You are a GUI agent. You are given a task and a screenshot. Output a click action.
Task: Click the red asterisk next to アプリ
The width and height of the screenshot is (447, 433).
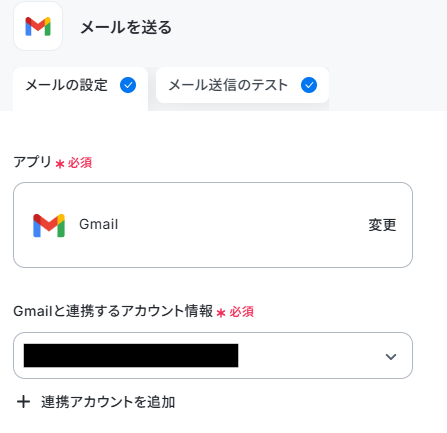click(60, 164)
